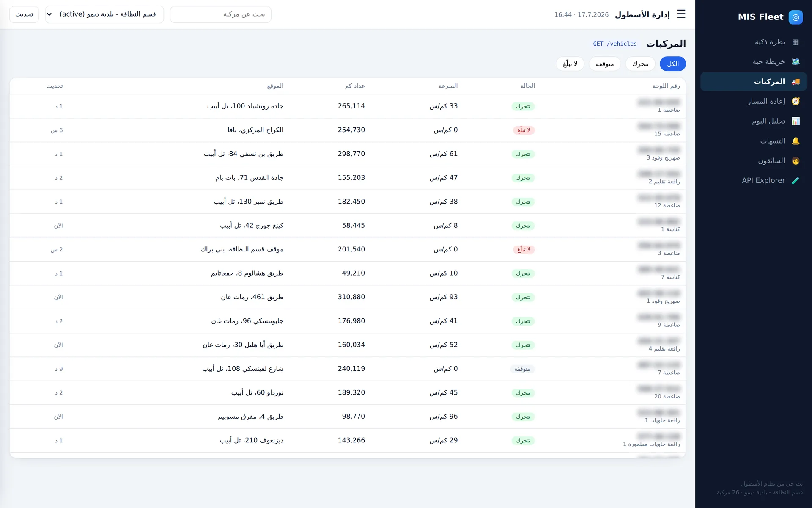Click the MIS Fleet logo icon
The image size is (812, 508).
click(796, 17)
